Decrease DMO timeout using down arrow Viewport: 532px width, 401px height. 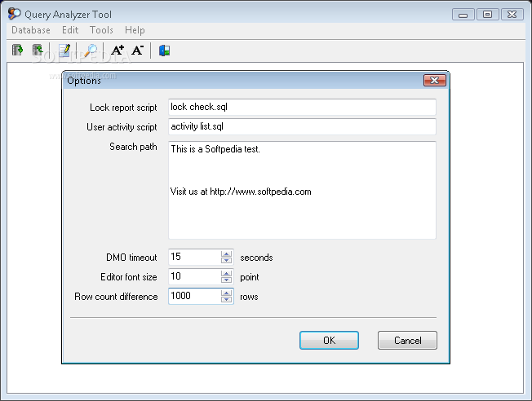(x=226, y=260)
